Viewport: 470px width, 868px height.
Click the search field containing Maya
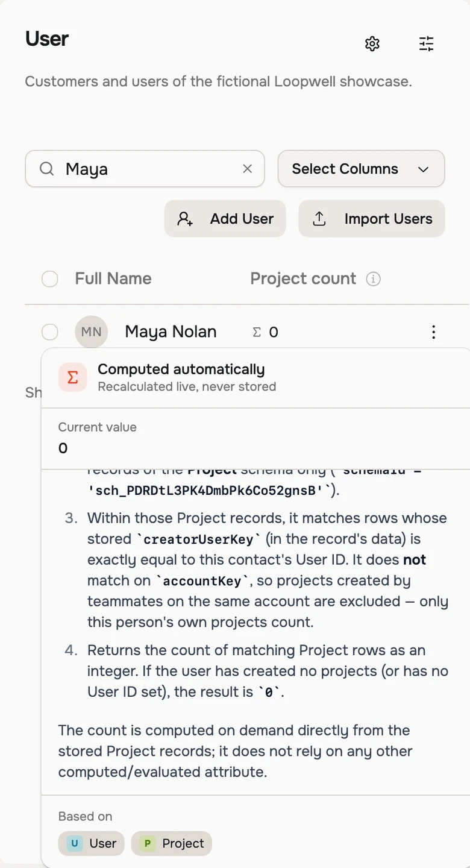coord(145,169)
